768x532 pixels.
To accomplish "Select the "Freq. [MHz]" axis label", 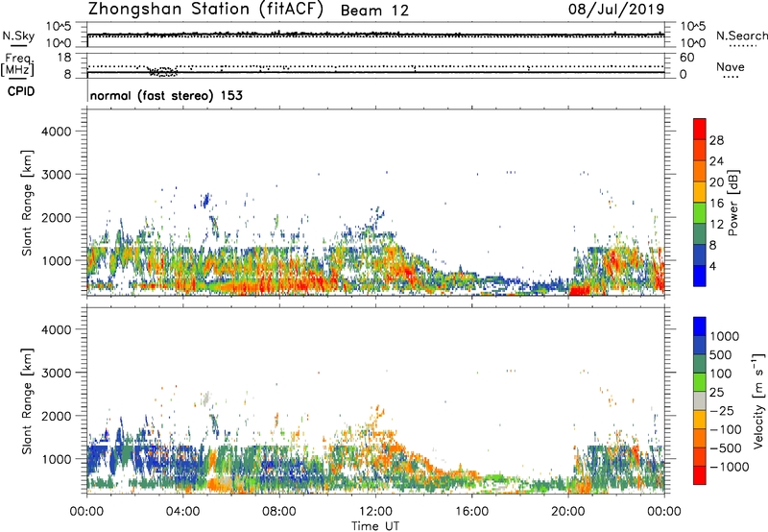I will click(x=17, y=65).
